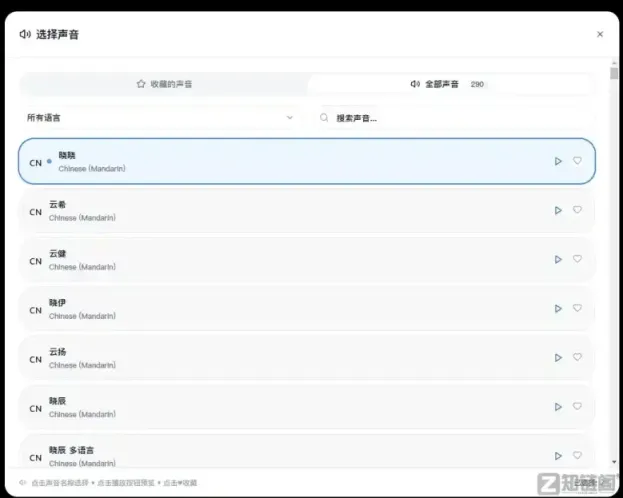
Task: Play preview of 晓辰 多语言 voice
Action: click(558, 456)
